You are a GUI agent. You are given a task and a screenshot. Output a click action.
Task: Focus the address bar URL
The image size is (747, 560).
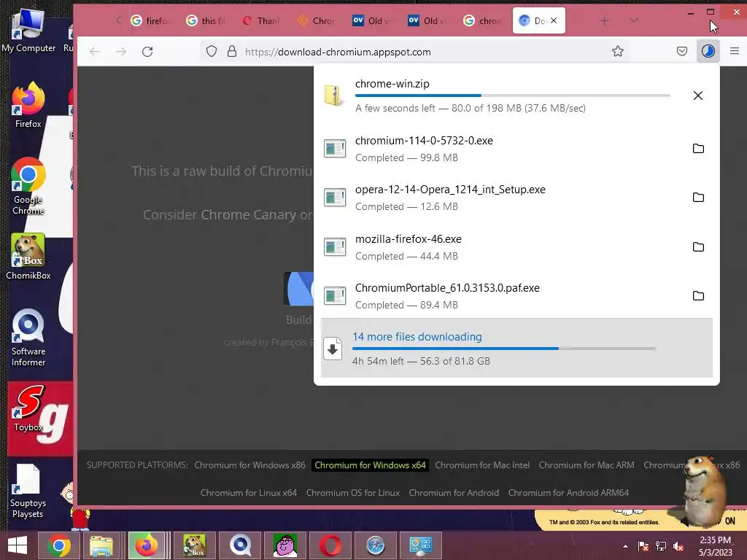point(338,52)
